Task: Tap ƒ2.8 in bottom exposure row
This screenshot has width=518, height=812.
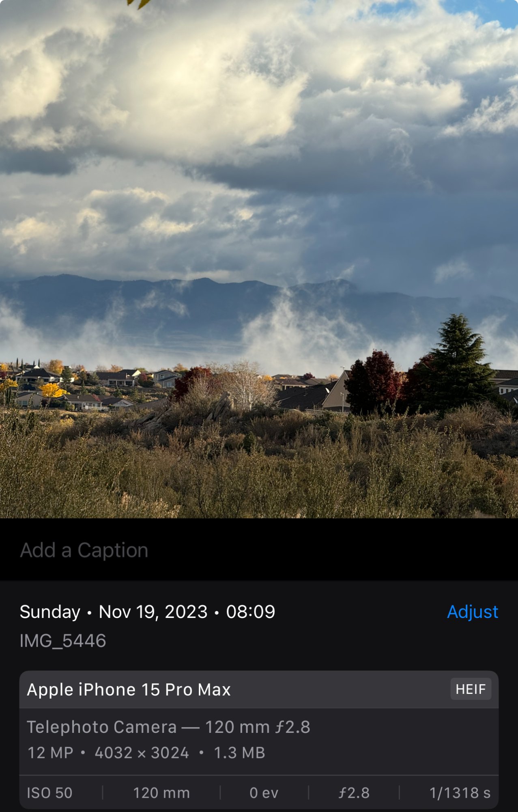Action: click(354, 793)
